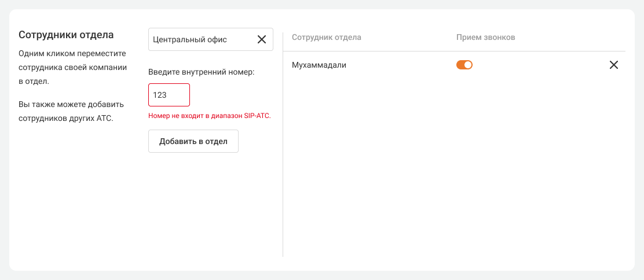Click the red SIP-АТС range error message
644x280 pixels.
click(x=210, y=116)
